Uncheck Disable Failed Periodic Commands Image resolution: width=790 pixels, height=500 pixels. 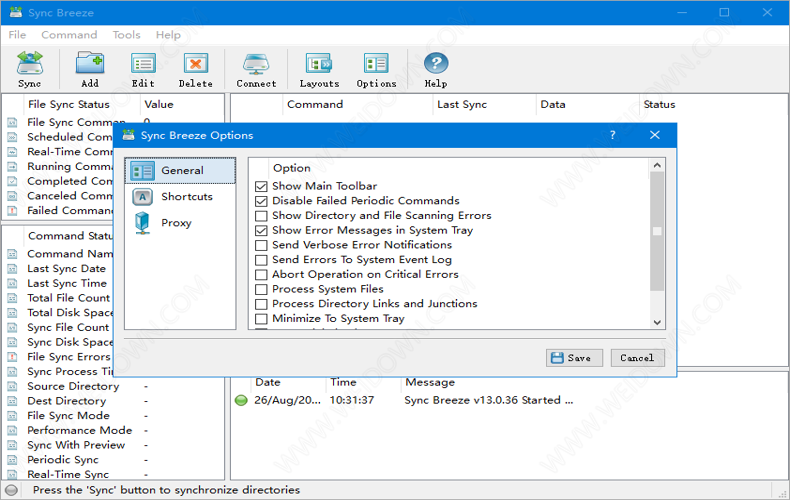tap(261, 201)
